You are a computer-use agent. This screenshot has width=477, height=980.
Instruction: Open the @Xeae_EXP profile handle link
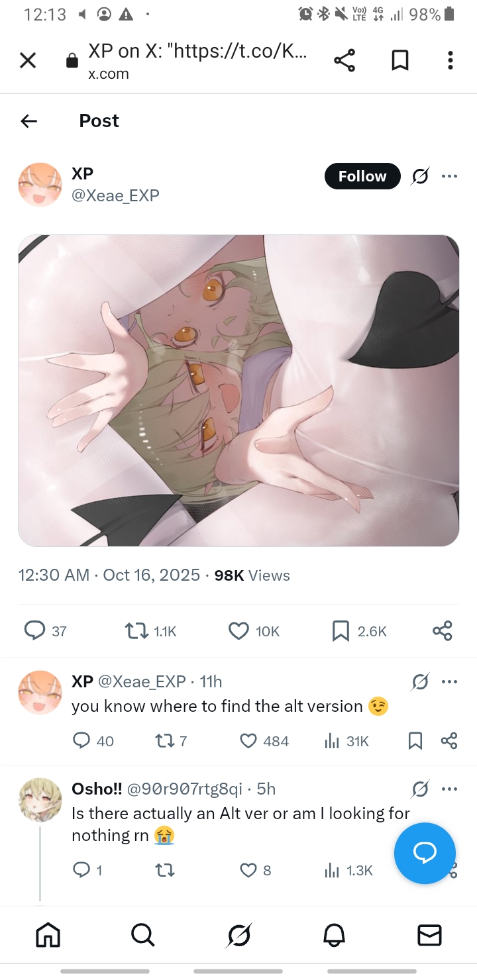pyautogui.click(x=115, y=195)
